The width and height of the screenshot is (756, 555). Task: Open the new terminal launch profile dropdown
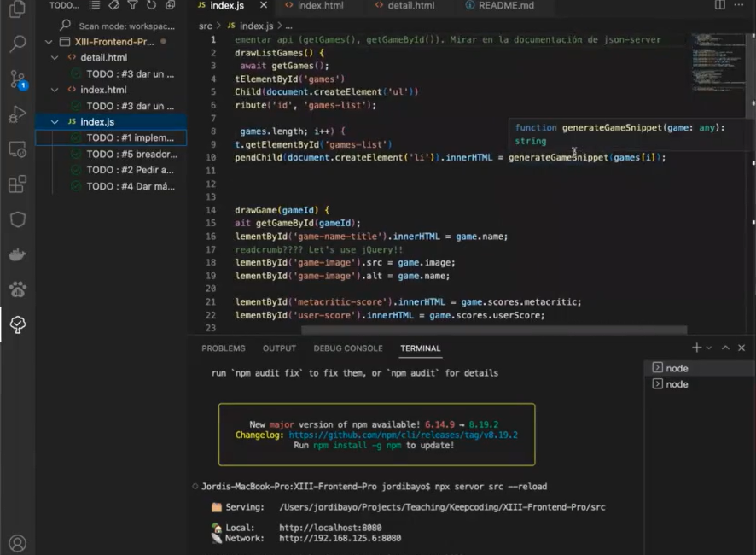[x=709, y=348]
